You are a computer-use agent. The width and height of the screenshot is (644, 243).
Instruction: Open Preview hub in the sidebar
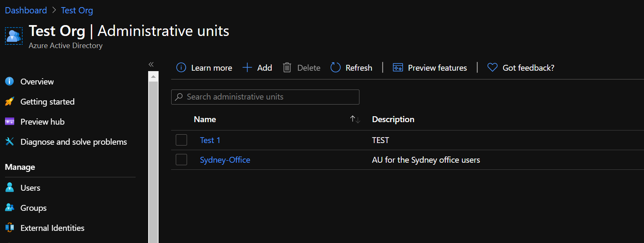coord(42,122)
